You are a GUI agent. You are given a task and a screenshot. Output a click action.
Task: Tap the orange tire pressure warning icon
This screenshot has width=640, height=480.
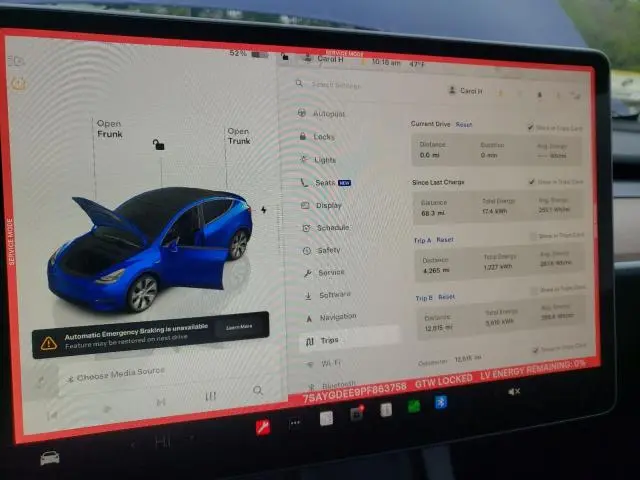coord(18,84)
